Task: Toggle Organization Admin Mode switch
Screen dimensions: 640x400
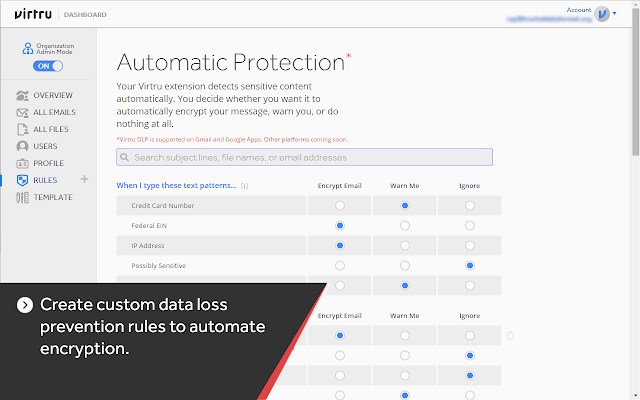Action: tap(48, 66)
